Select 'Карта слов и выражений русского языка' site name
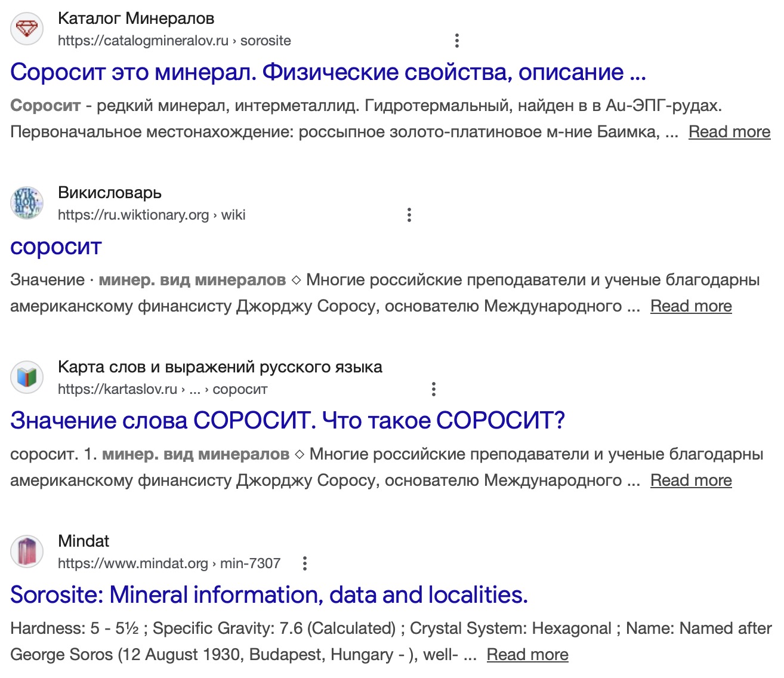 click(220, 367)
